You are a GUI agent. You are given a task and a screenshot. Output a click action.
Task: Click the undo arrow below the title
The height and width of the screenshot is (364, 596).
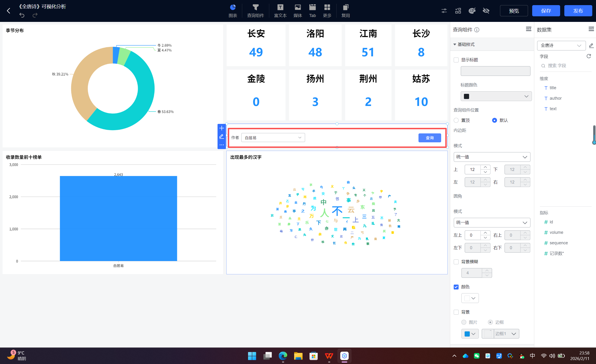(22, 15)
